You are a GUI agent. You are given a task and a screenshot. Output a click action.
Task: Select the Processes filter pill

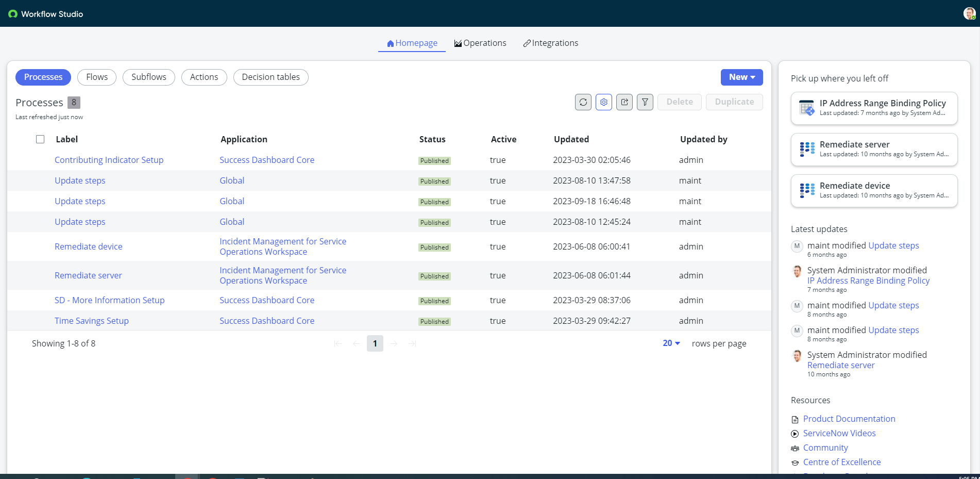pyautogui.click(x=43, y=77)
